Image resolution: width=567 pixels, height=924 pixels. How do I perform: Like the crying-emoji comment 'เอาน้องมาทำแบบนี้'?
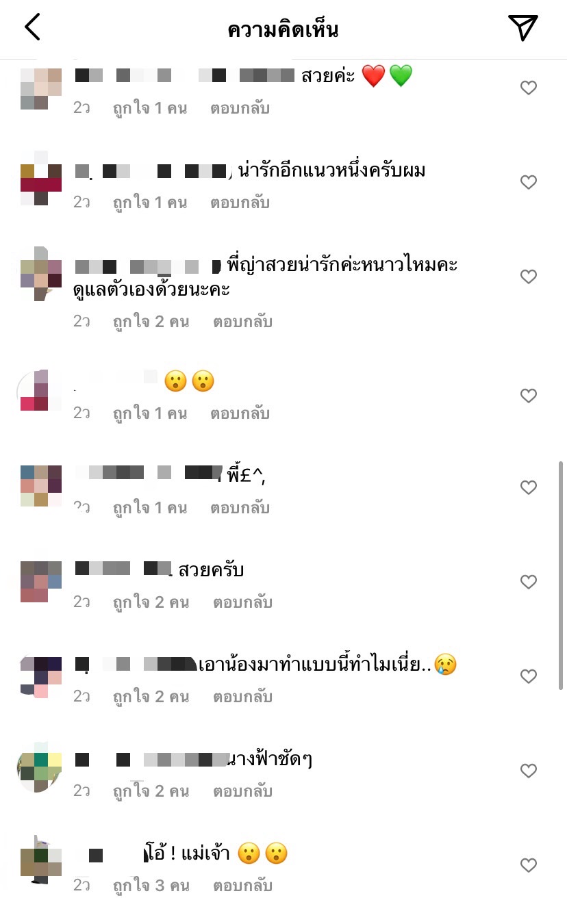(x=528, y=676)
